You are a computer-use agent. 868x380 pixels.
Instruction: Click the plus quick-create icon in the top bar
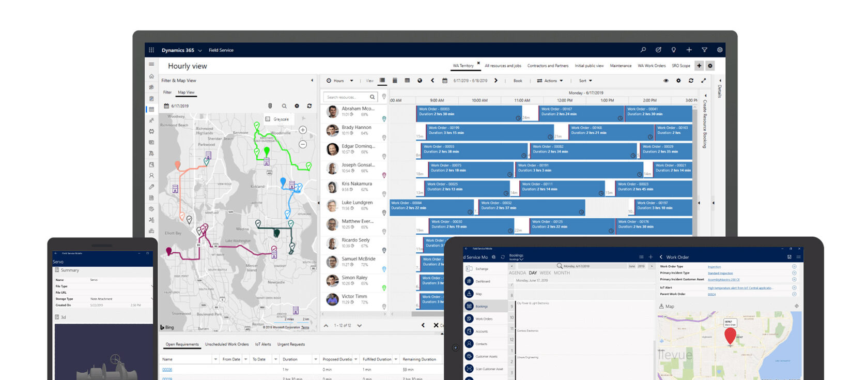click(689, 50)
